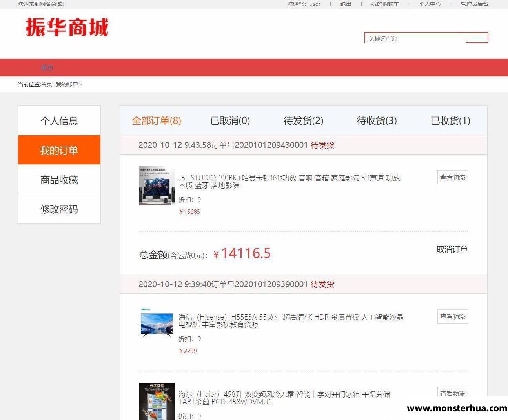
Task: Click the ¥2299 price text
Action: pyautogui.click(x=188, y=351)
